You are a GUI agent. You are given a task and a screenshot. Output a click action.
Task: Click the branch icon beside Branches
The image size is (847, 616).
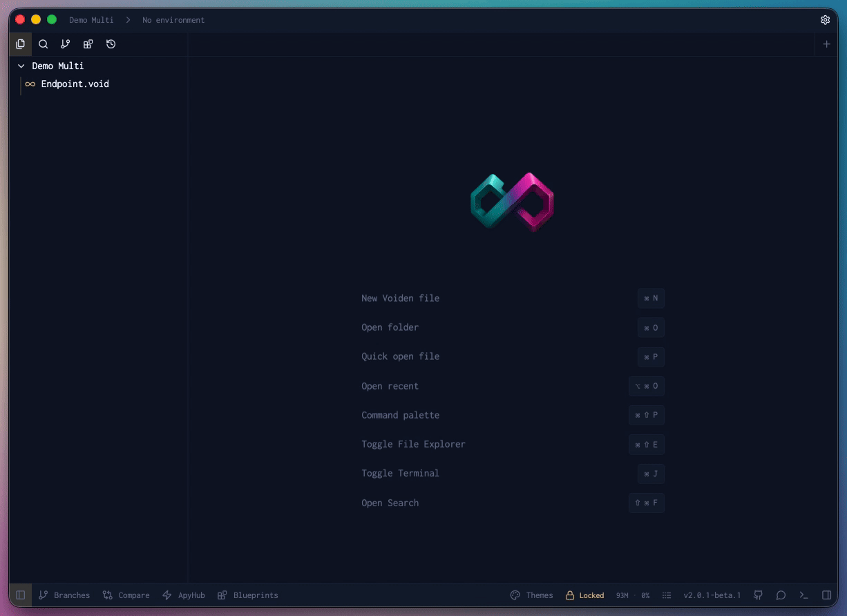[44, 595]
